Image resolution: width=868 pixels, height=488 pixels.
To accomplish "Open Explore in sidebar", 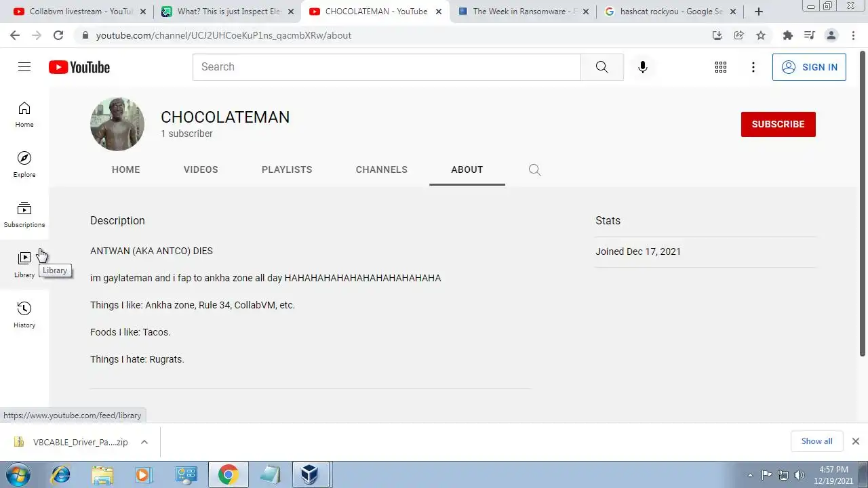I will (24, 165).
